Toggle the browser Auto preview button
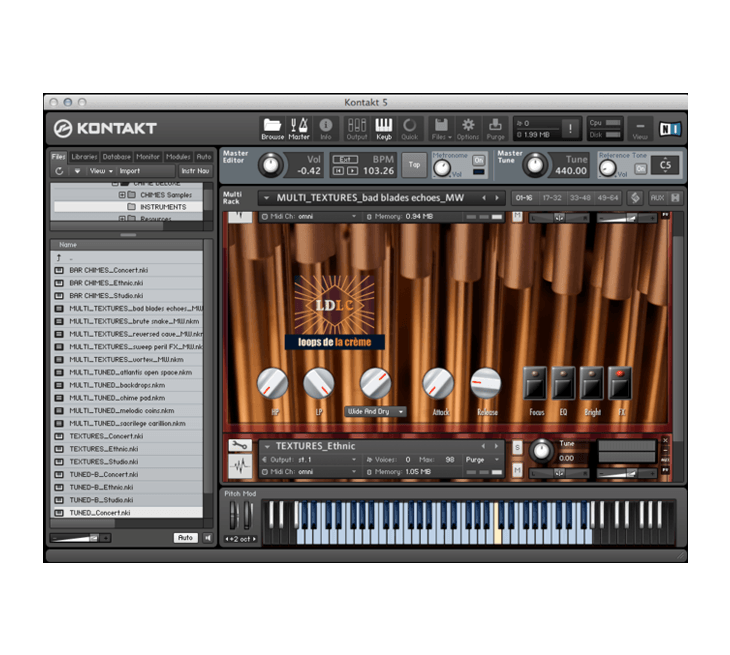 [185, 538]
